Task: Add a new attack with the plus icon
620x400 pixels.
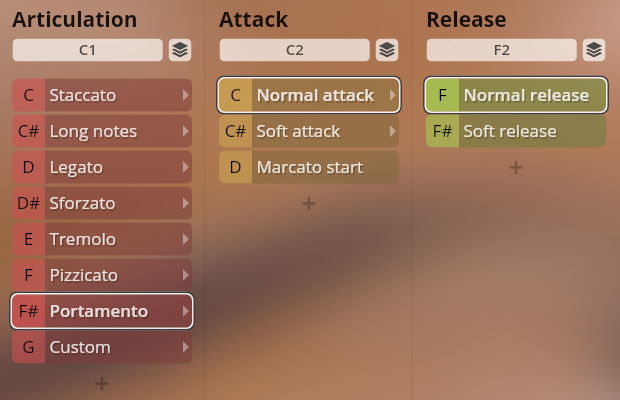Action: coord(308,203)
